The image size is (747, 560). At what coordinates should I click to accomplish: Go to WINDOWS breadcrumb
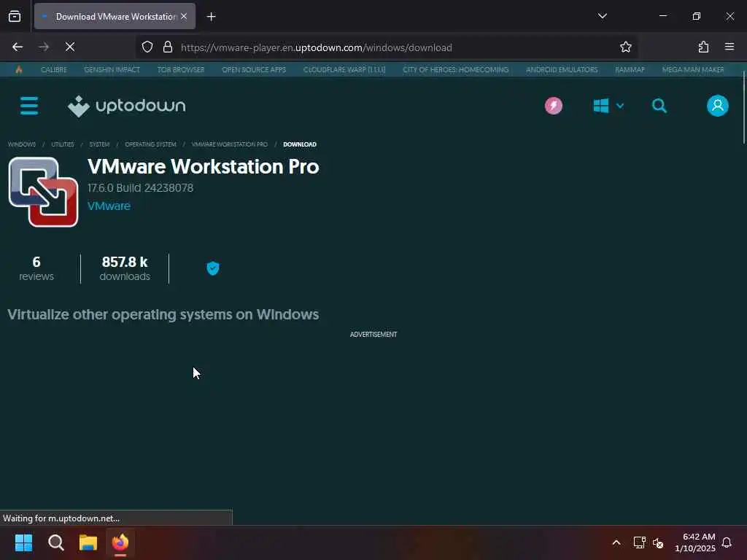coord(22,144)
